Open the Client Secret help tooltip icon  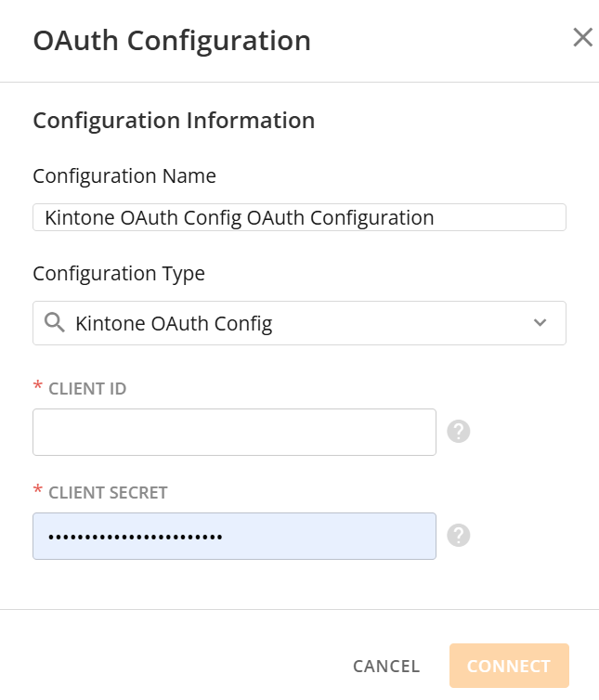point(459,536)
